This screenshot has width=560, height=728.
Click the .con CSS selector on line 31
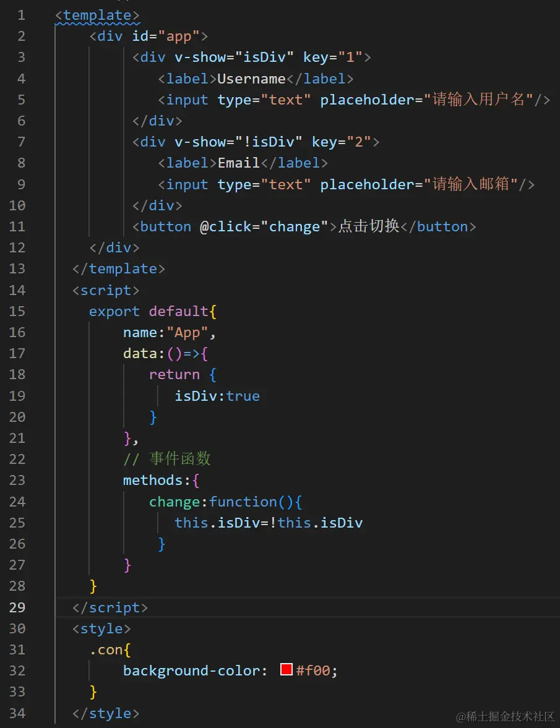point(108,649)
